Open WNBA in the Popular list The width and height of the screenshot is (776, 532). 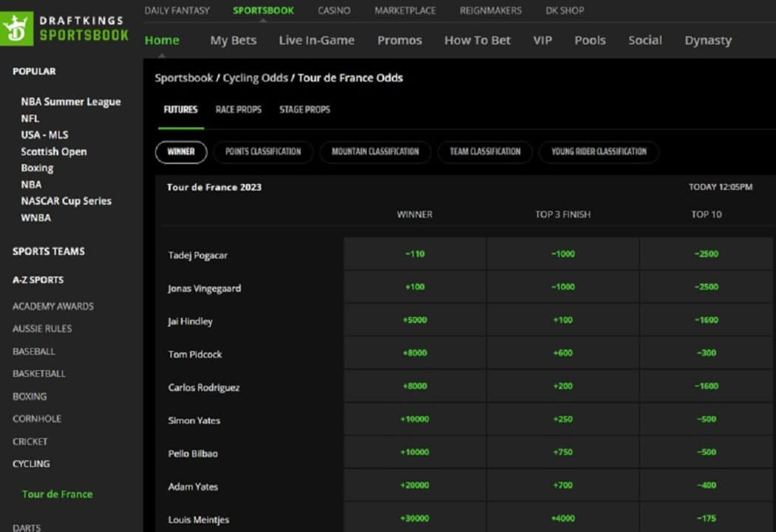pyautogui.click(x=35, y=218)
